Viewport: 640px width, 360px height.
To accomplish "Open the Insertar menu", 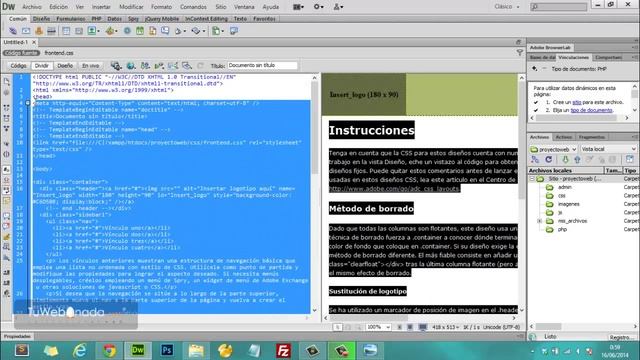I will click(x=101, y=7).
